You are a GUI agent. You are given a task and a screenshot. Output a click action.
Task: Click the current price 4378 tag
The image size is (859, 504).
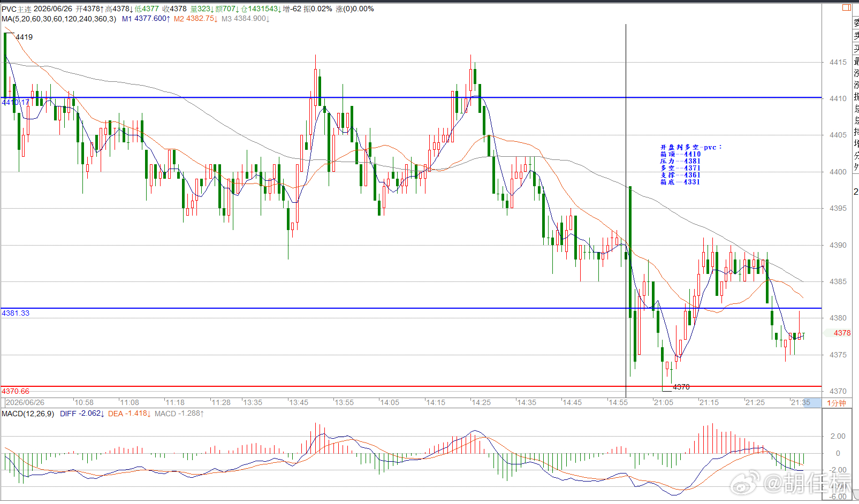[841, 333]
